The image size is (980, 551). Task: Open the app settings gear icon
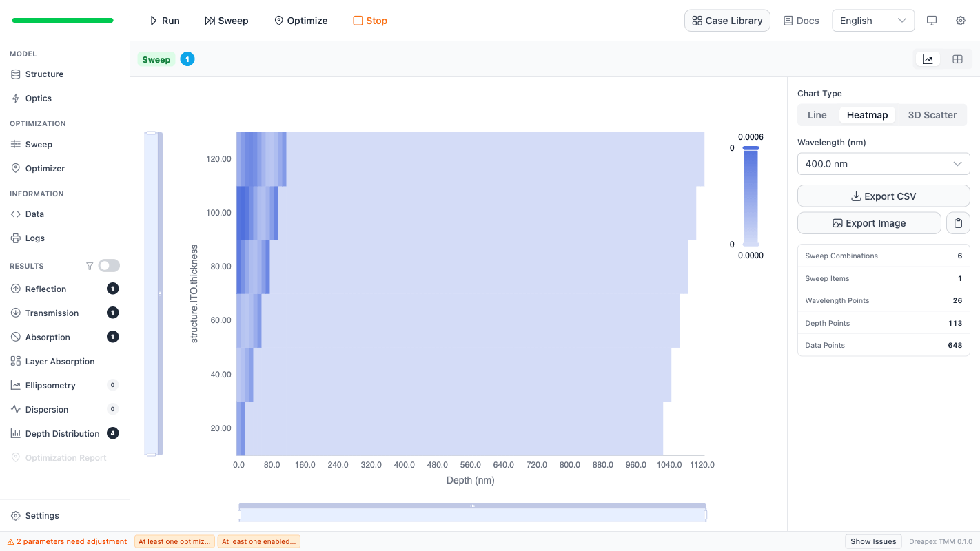(960, 21)
